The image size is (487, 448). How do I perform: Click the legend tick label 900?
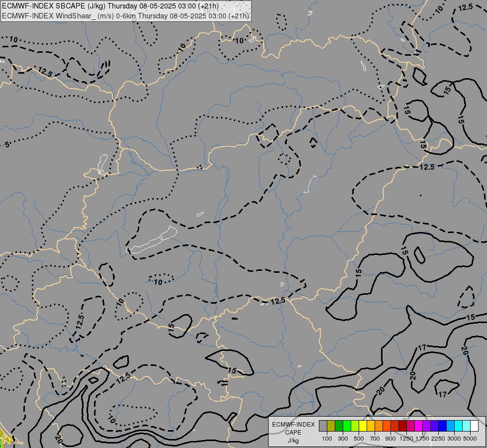390,439
